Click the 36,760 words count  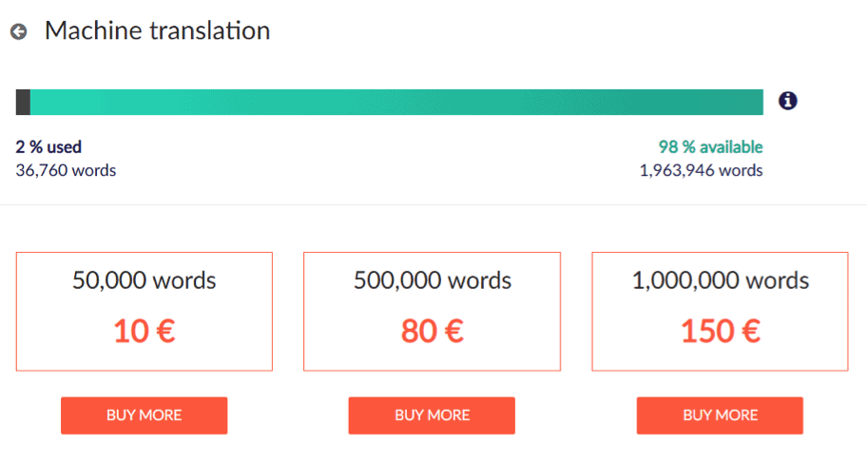tap(66, 170)
